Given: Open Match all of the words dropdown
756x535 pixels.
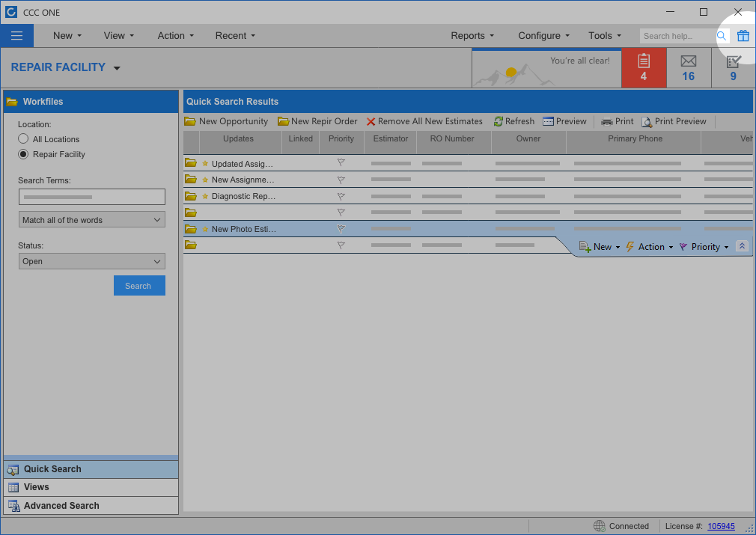Looking at the screenshot, I should (x=91, y=220).
